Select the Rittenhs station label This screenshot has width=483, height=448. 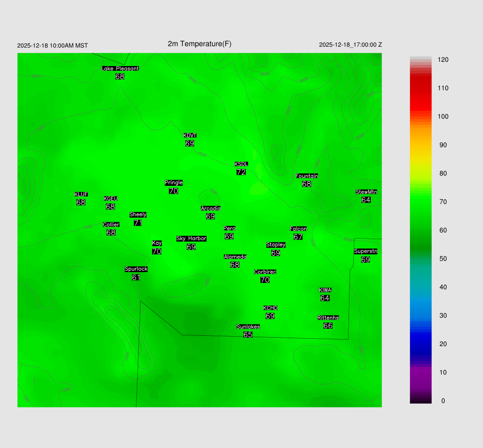[x=328, y=318]
